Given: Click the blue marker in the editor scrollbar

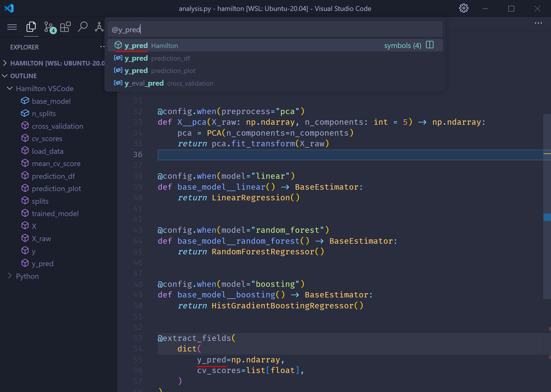Looking at the screenshot, I should pos(547,217).
